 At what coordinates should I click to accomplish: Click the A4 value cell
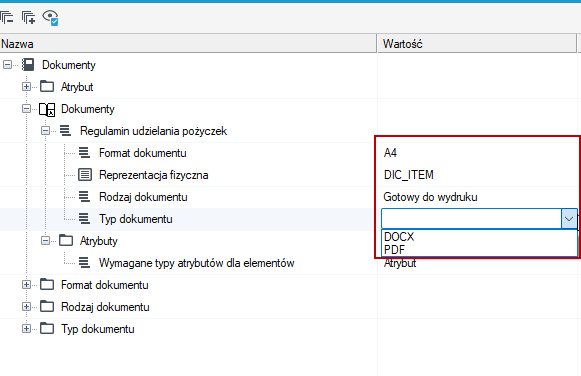point(390,153)
